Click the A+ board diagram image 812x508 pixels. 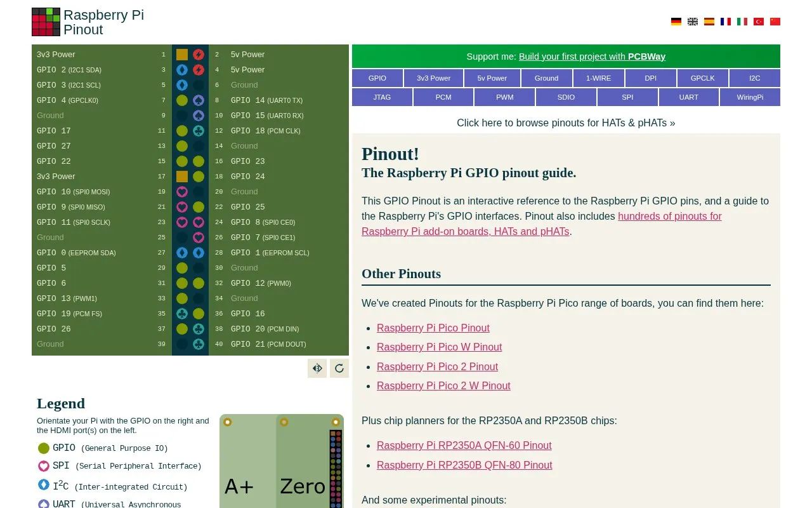[247, 461]
